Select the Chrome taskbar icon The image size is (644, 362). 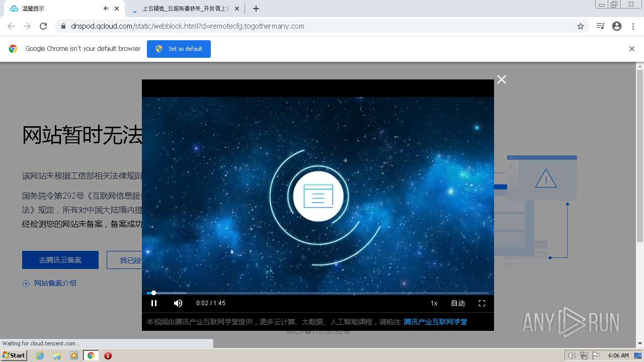(x=91, y=355)
